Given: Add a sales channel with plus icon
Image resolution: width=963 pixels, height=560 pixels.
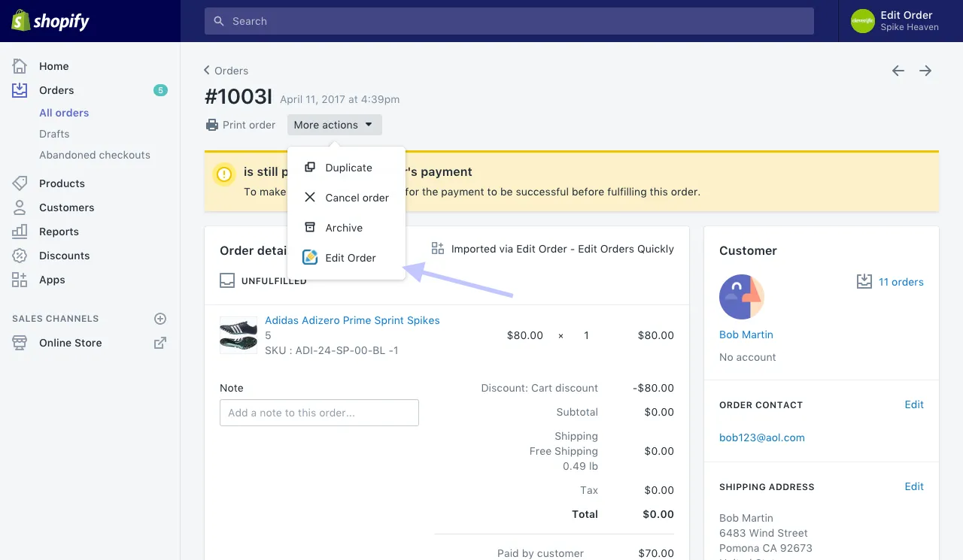Looking at the screenshot, I should tap(160, 319).
